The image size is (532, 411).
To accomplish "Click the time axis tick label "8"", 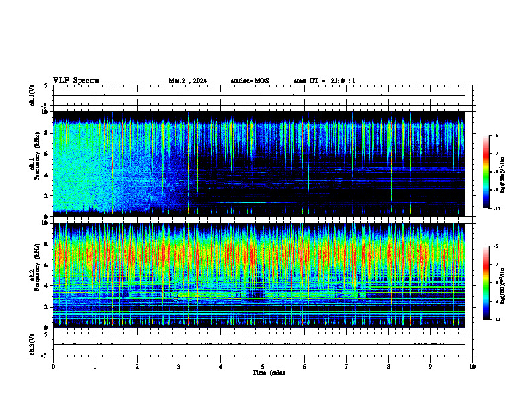I will [x=388, y=367].
